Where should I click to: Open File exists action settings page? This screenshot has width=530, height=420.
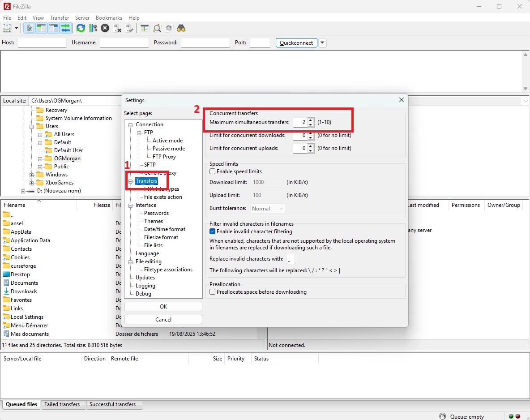tap(163, 197)
